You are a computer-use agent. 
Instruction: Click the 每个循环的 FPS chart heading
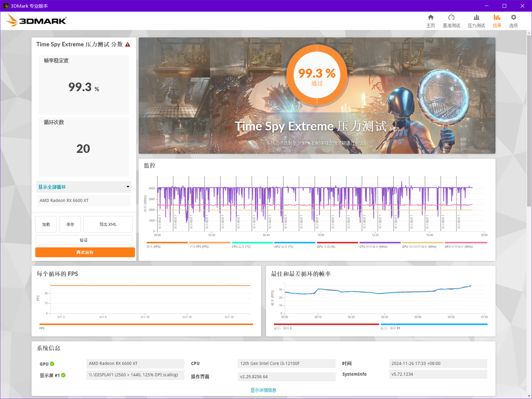57,274
